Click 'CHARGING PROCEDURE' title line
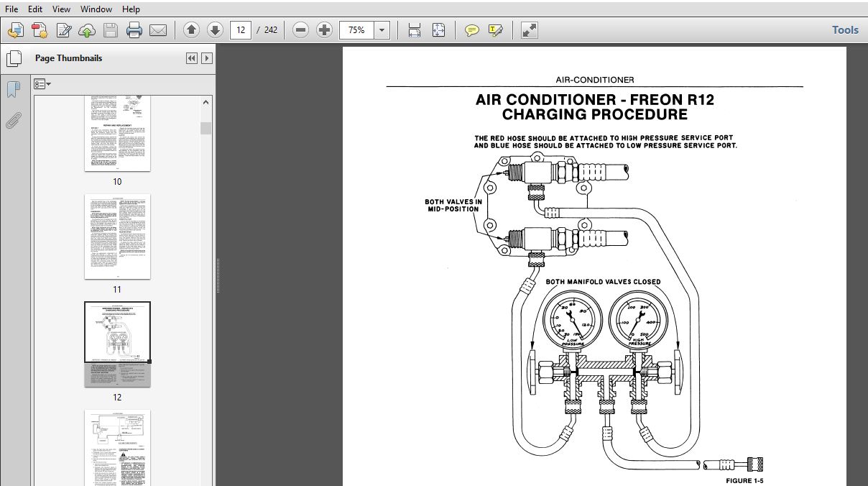Screen dimensions: 868x486 595,115
